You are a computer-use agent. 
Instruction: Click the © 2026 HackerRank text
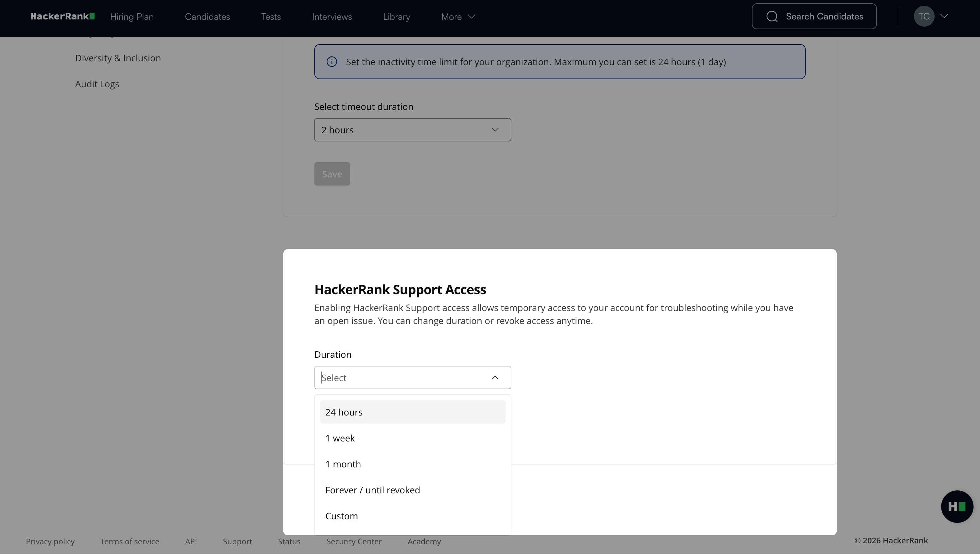coord(891,540)
